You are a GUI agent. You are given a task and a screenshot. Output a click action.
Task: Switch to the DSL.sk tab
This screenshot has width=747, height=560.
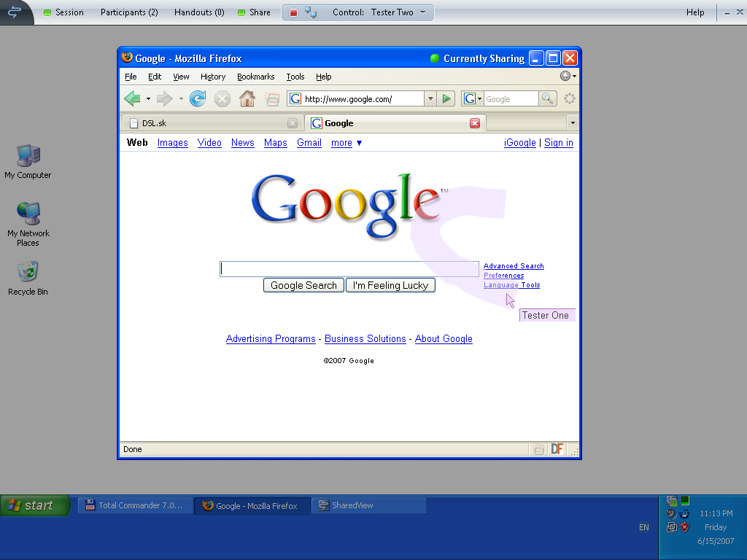(x=212, y=123)
